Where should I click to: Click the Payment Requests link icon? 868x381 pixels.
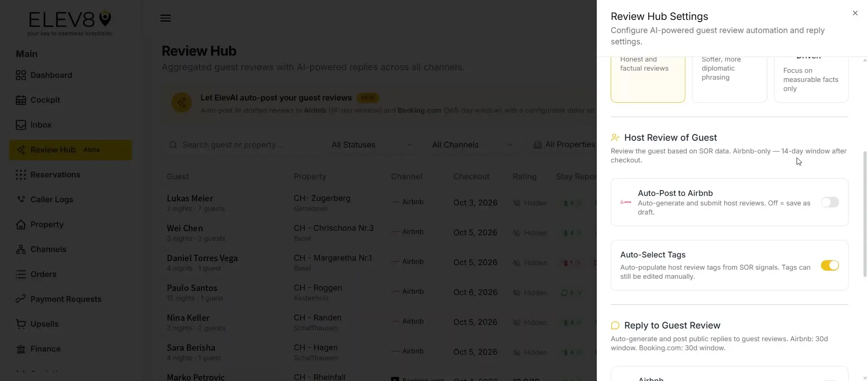[x=21, y=299]
